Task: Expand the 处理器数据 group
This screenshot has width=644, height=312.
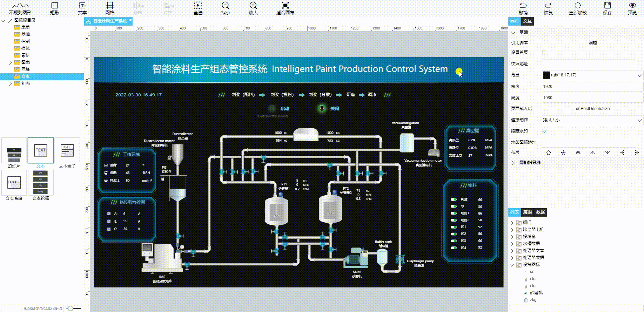Action: click(512, 258)
